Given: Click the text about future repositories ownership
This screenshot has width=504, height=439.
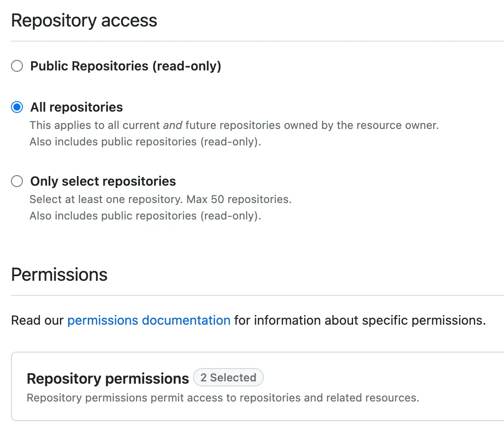Looking at the screenshot, I should (234, 125).
